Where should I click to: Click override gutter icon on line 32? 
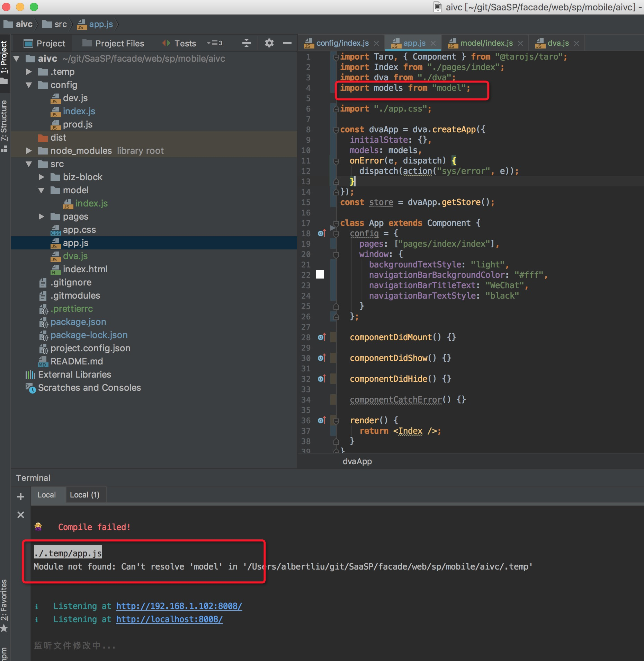coord(322,379)
